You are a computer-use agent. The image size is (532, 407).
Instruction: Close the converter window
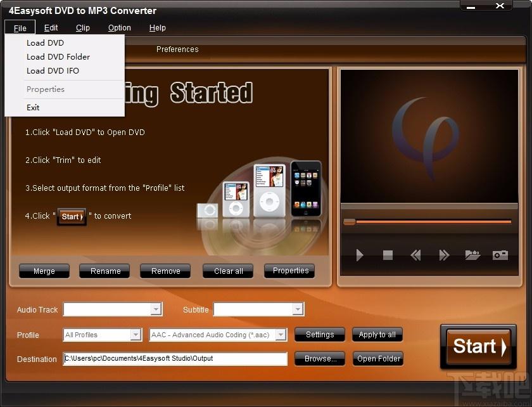point(500,6)
